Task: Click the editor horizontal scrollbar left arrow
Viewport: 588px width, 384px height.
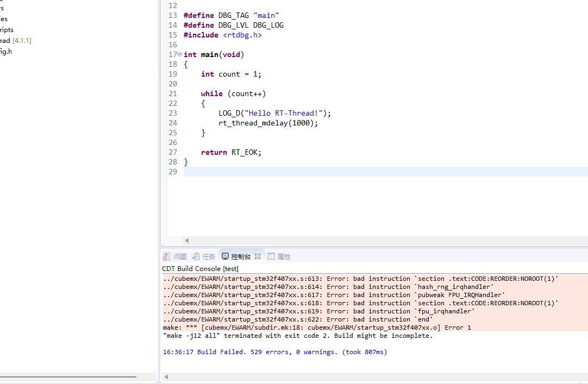Action: 187,241
